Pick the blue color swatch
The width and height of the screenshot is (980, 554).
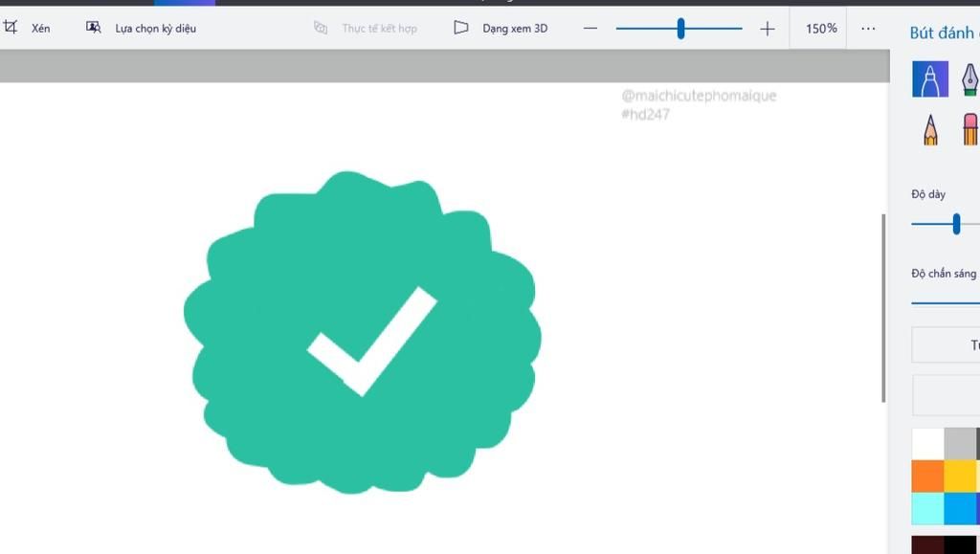coord(961,508)
